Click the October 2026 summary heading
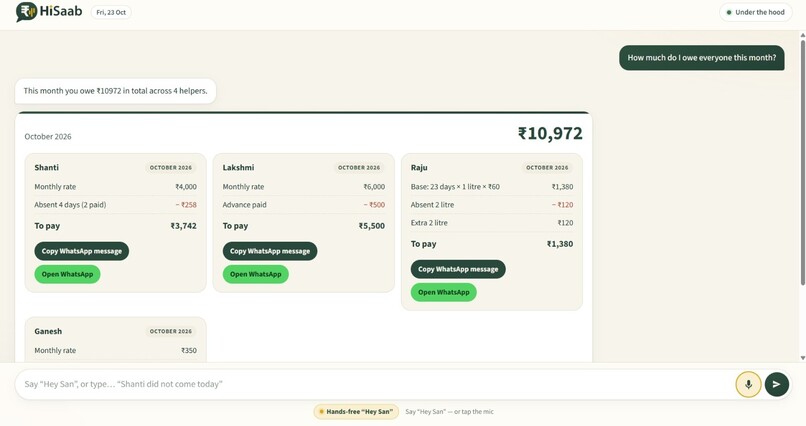Viewport: 806px width, 426px height. [x=48, y=137]
